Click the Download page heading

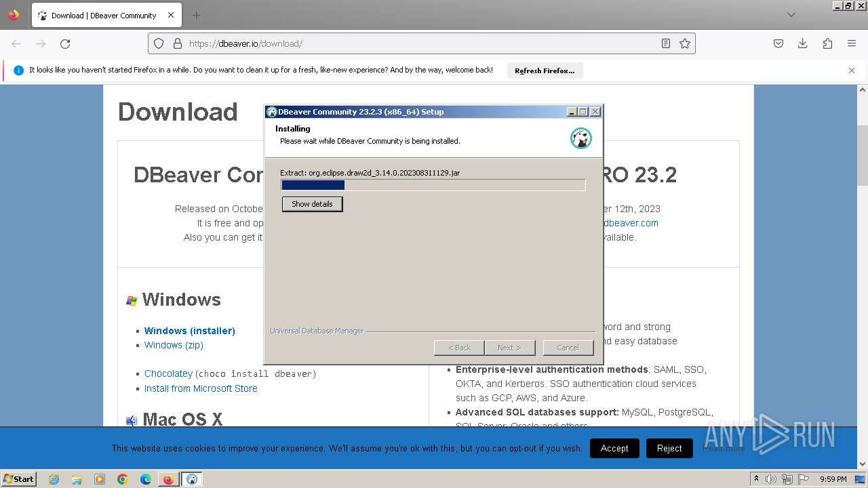(178, 112)
